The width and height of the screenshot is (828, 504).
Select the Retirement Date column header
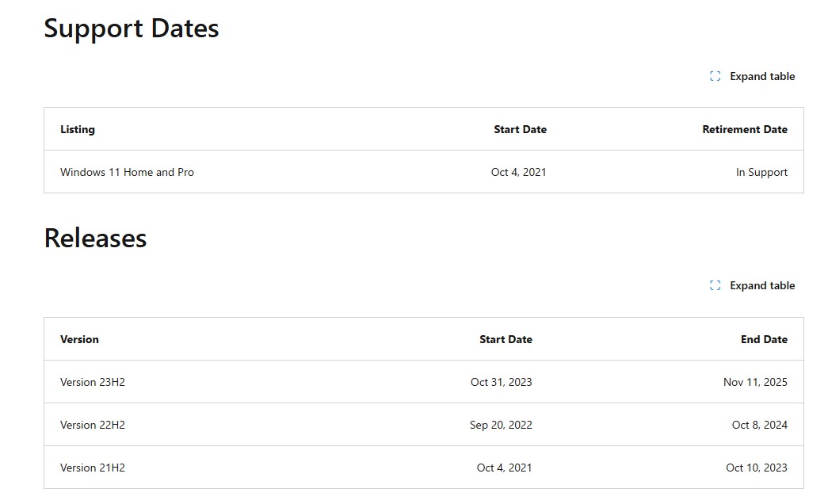745,129
